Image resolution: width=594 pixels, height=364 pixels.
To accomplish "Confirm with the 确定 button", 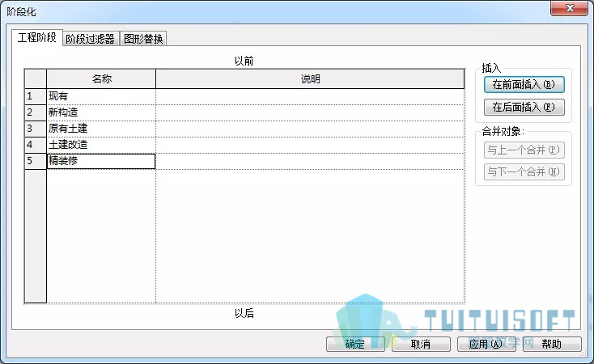I will pyautogui.click(x=355, y=344).
